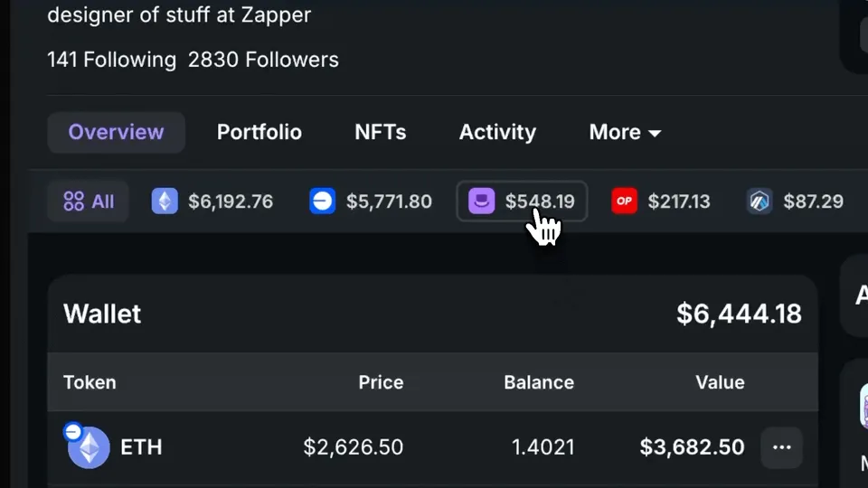Expand the More dropdown menu
Image resolution: width=868 pixels, height=488 pixels.
625,132
